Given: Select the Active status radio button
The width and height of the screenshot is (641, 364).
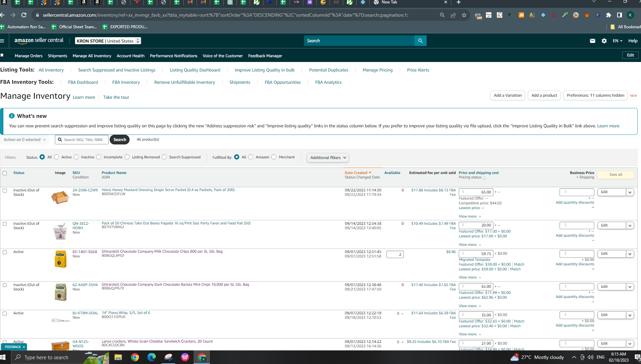Looking at the screenshot, I should point(57,157).
